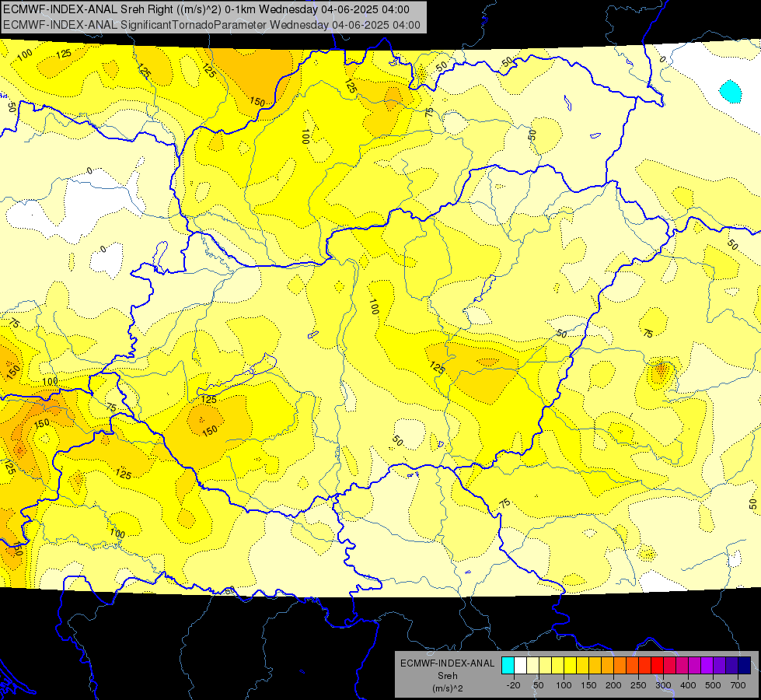Click the legend tick label 250
Screen dimensions: 761x700
(638, 685)
